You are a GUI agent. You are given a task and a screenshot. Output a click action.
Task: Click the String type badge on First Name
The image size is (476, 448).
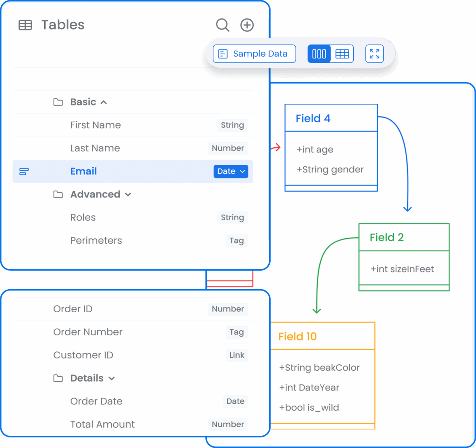(232, 125)
